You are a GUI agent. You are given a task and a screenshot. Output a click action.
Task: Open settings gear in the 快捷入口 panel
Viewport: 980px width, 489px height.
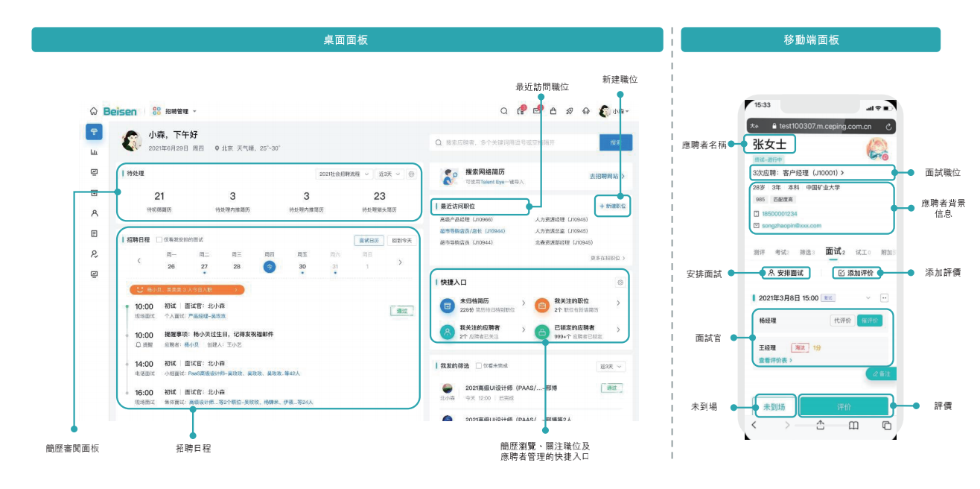(x=620, y=283)
